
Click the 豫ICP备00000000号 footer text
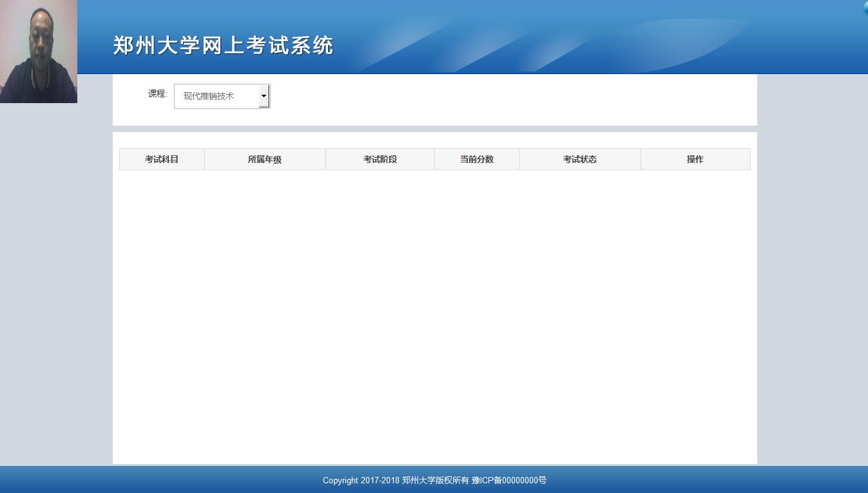tap(509, 480)
